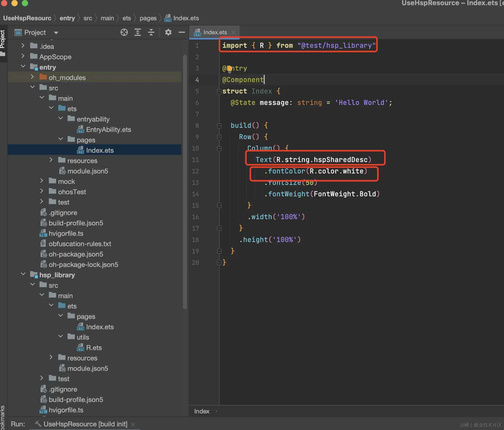Viewport: 504px width, 430px height.
Task: Click the Collapse All icon in Project toolbar
Action: pyautogui.click(x=151, y=32)
